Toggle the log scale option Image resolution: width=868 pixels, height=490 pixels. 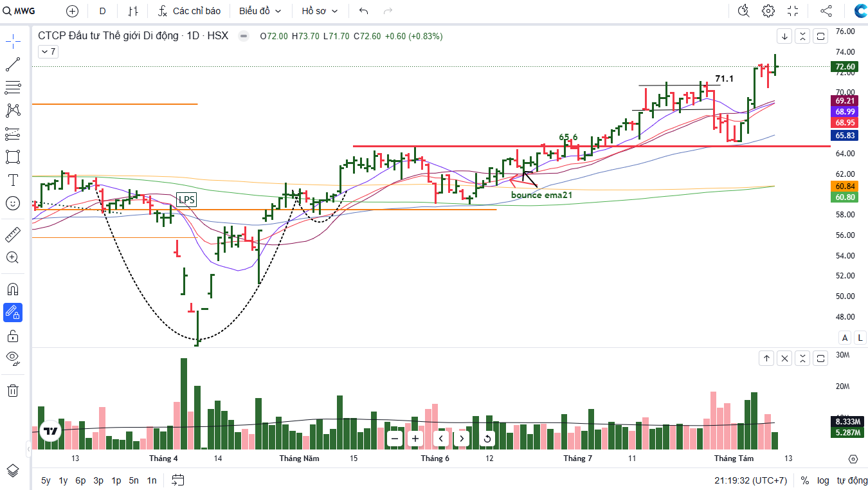coord(823,480)
